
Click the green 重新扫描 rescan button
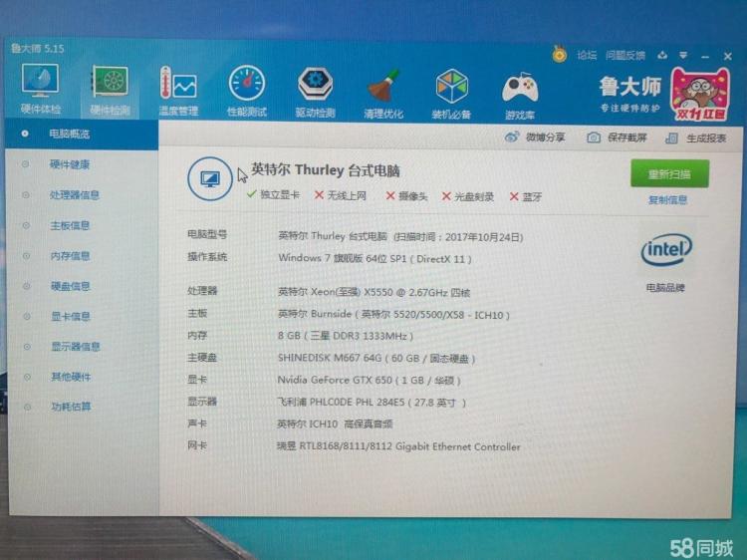point(669,173)
